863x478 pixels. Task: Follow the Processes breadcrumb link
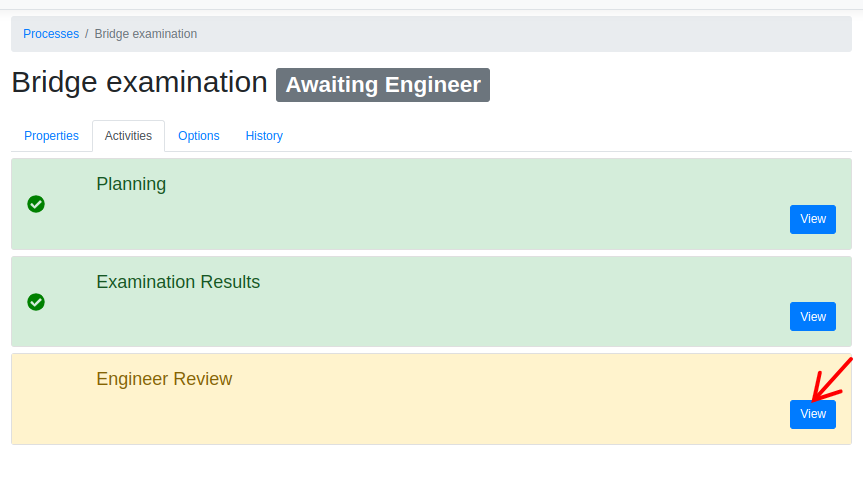click(51, 34)
